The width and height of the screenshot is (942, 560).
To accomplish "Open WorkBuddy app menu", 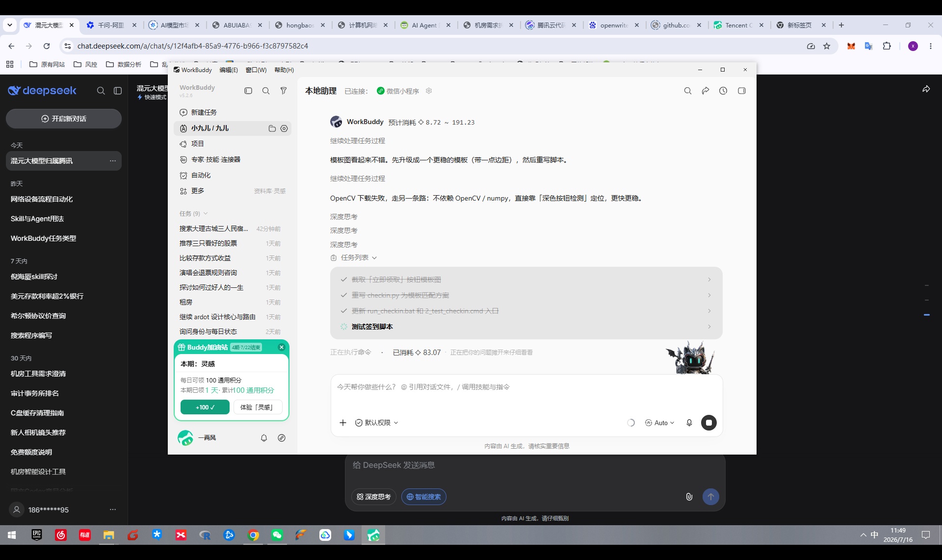I will [x=193, y=70].
